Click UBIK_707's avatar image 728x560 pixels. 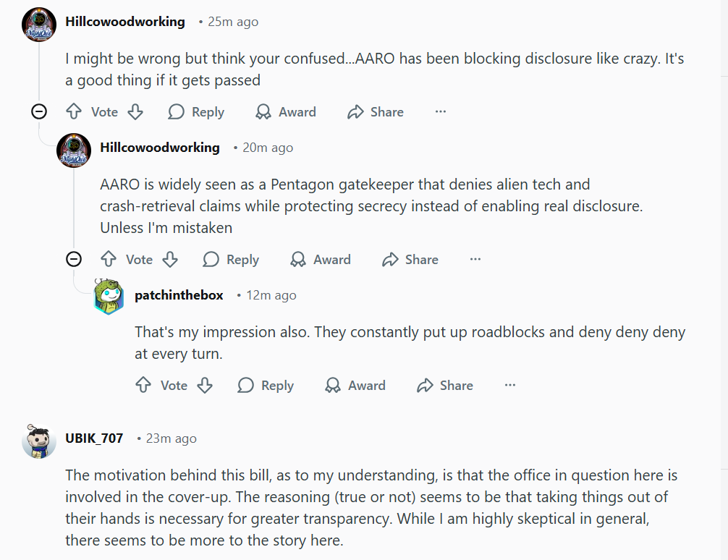pyautogui.click(x=40, y=441)
